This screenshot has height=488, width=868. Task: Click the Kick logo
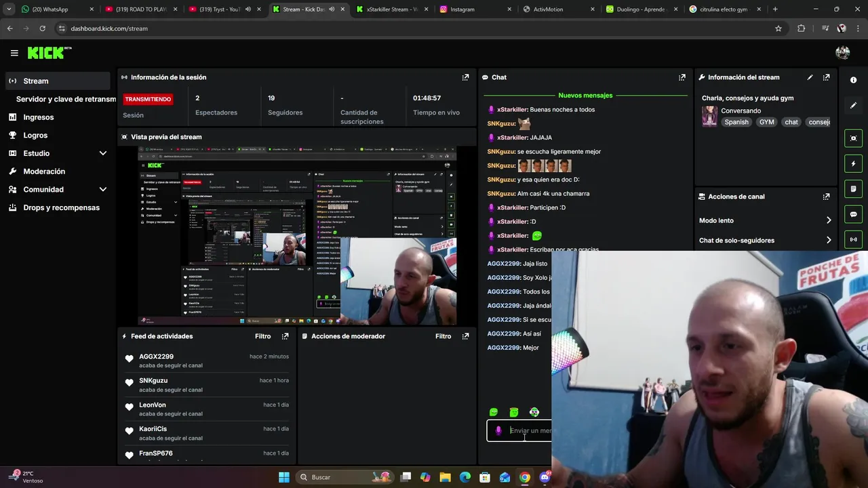click(49, 53)
